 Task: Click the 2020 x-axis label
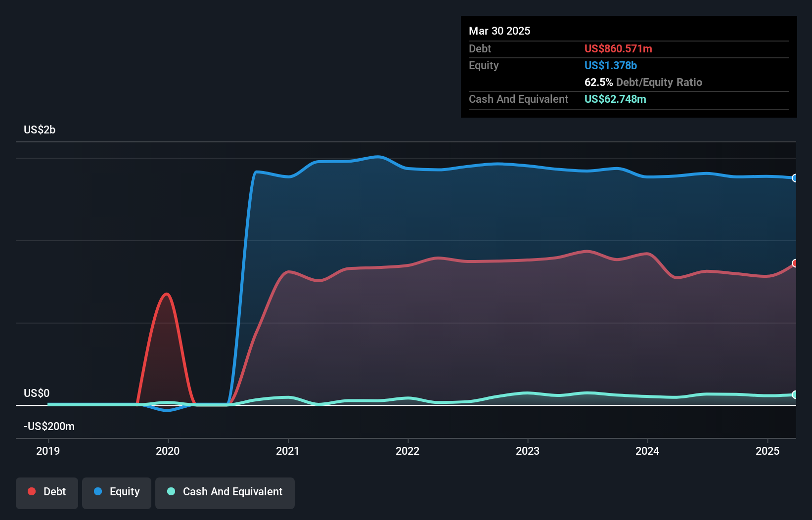[x=168, y=451]
